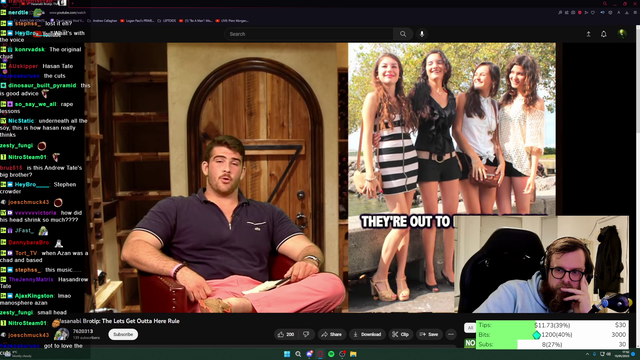This screenshot has width=640, height=360.
Task: Save the video with the Save button
Action: [429, 334]
